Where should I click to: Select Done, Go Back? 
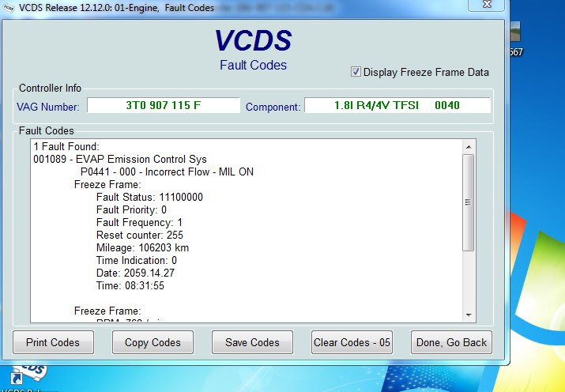click(451, 342)
